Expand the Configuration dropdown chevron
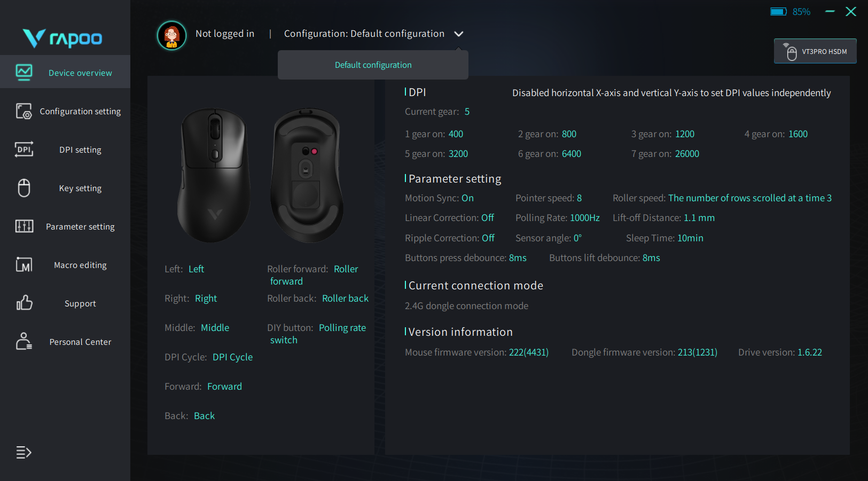868x481 pixels. point(458,34)
